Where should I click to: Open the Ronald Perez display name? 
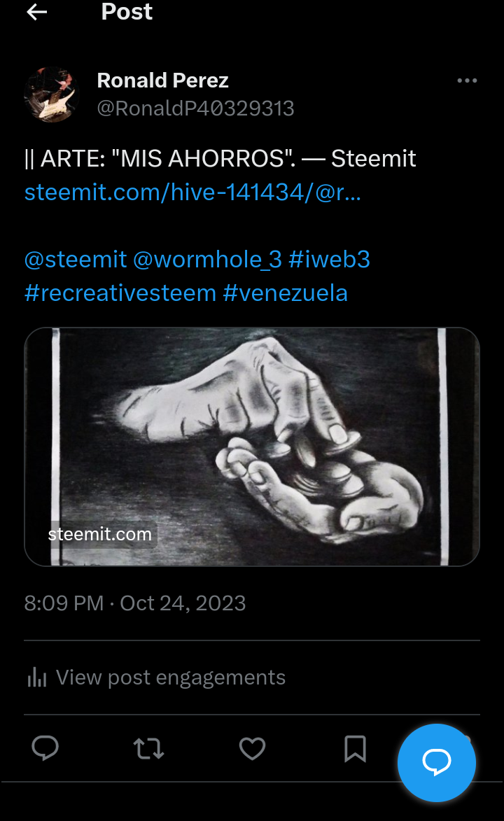click(x=163, y=80)
